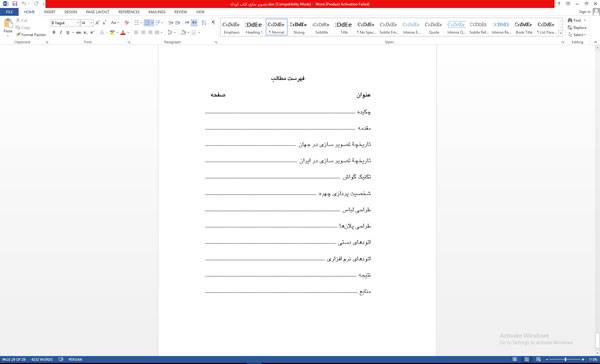
Task: Align paragraph to the left
Action: [136, 33]
